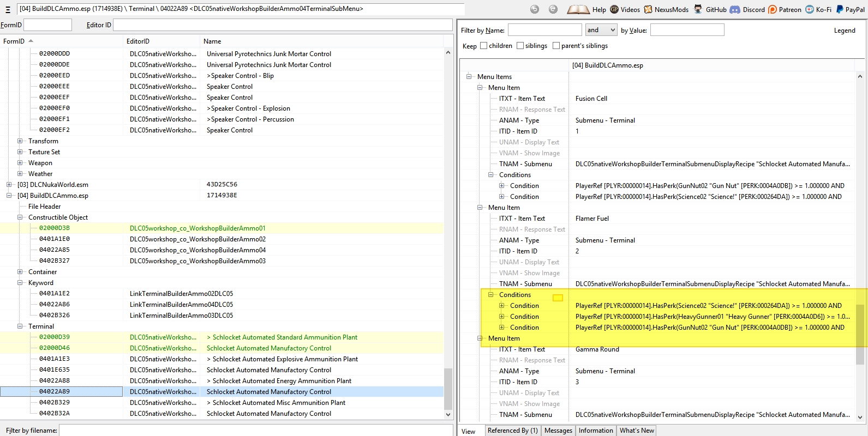
Task: Select the Gamma Round value cell
Action: (712, 349)
